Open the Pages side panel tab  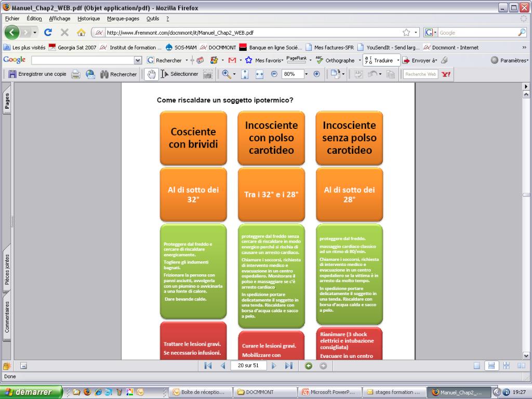(7, 100)
